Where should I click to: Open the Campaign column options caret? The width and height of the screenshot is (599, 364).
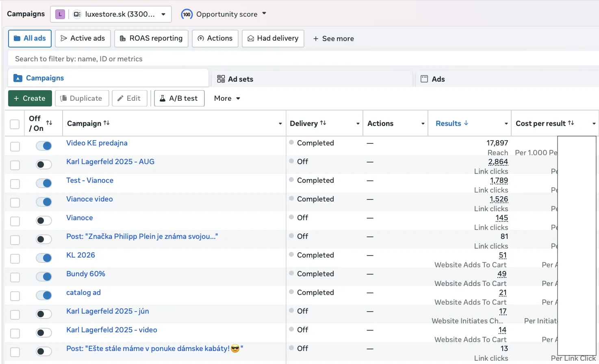pyautogui.click(x=280, y=123)
